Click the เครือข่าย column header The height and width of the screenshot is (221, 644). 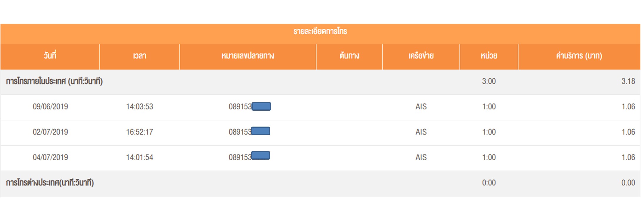421,56
